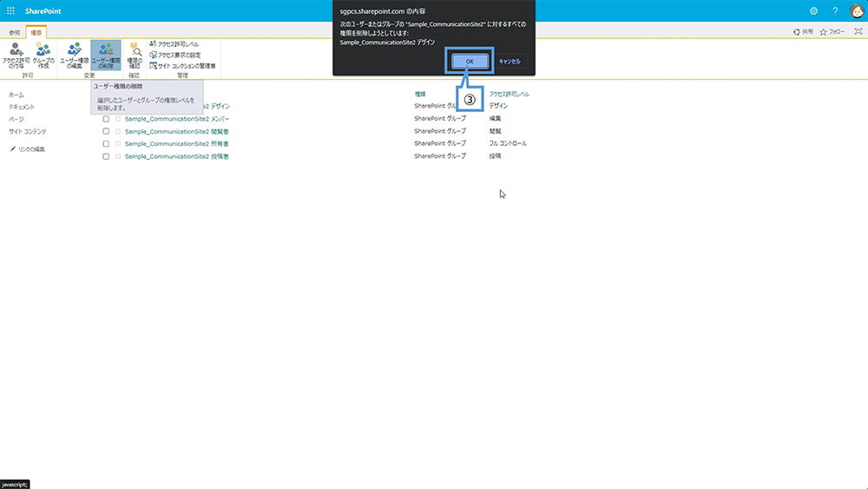Open アクセス要求の設定 in the ribbon
Image resolution: width=868 pixels, height=489 pixels.
click(x=175, y=55)
